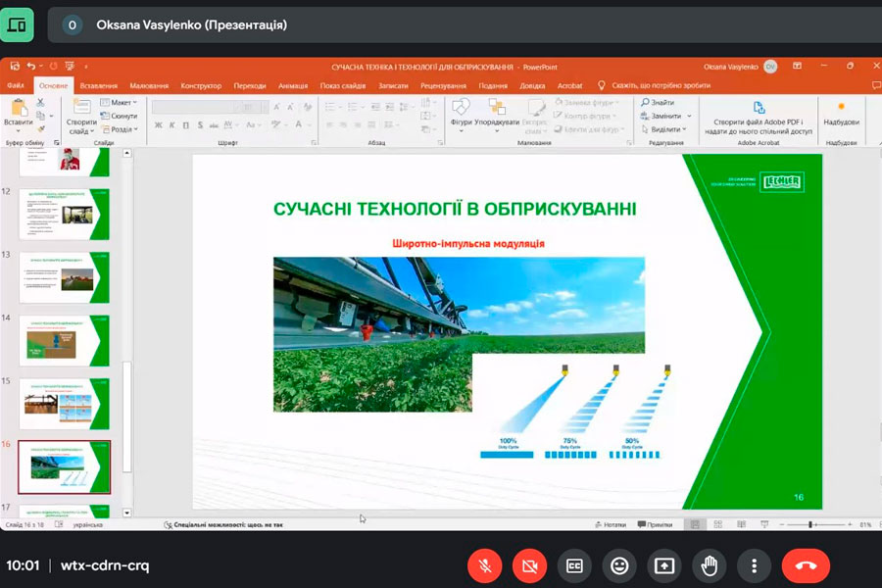
Task: Toggle closed captions with the CC button
Action: click(x=574, y=565)
